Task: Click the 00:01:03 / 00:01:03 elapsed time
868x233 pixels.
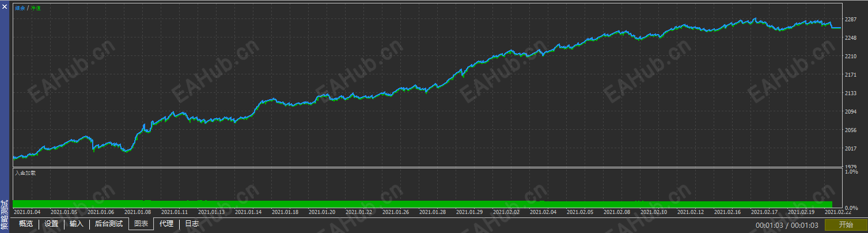Action: click(x=787, y=225)
